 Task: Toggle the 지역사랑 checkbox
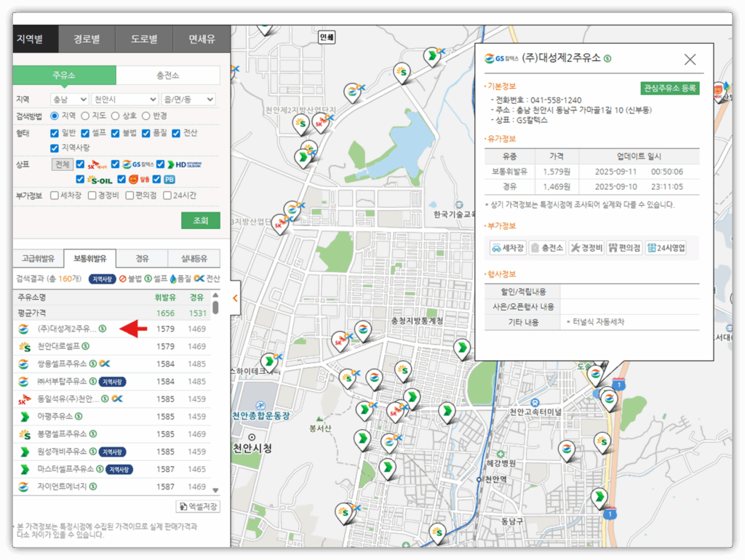point(55,148)
